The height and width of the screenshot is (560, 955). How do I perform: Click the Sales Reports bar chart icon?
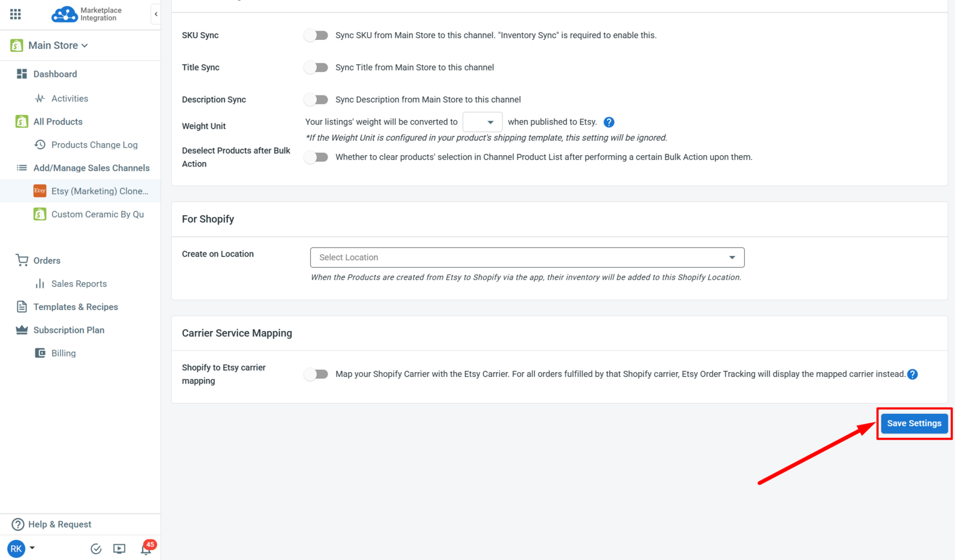pos(40,284)
